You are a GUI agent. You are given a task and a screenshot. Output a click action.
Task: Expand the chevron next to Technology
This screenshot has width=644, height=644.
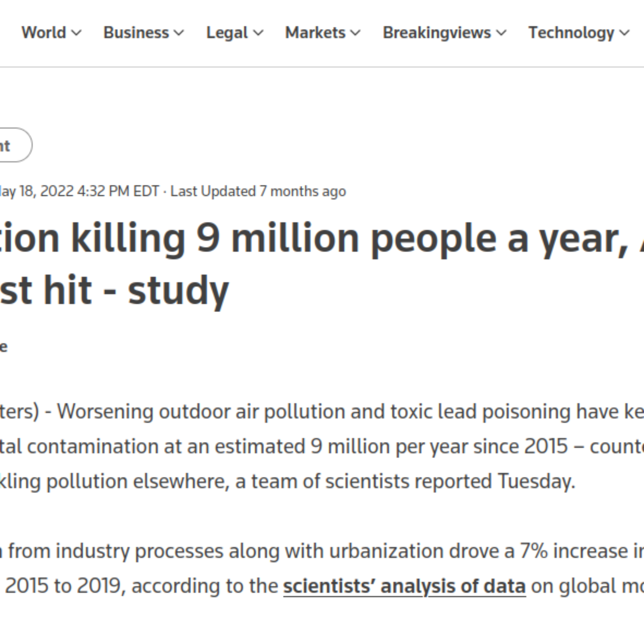(x=624, y=33)
